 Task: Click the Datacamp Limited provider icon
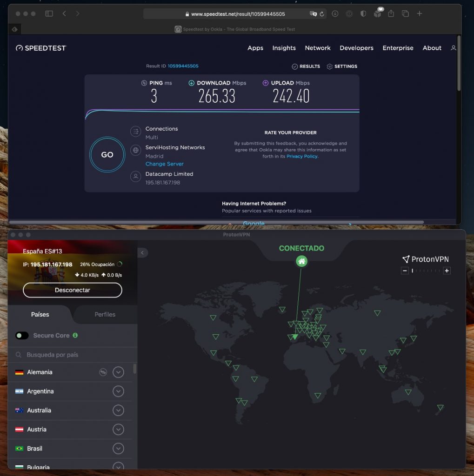135,176
